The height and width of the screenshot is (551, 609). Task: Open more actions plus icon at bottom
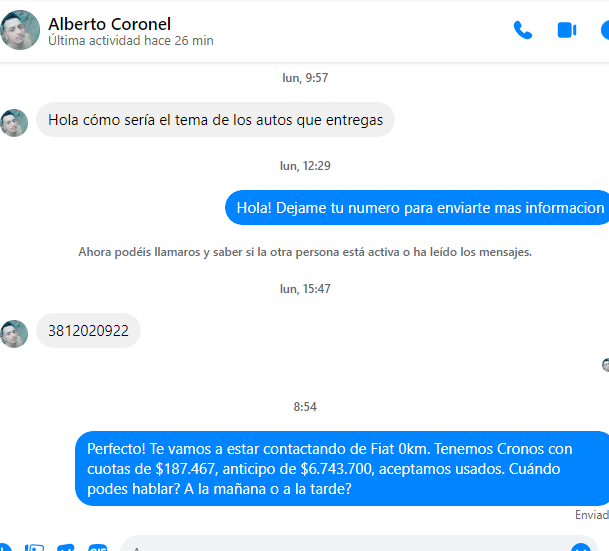[x=5, y=548]
